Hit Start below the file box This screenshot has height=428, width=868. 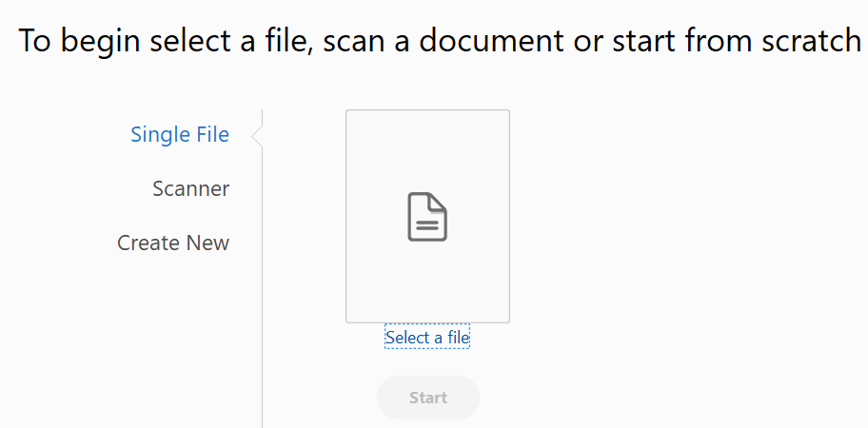428,398
